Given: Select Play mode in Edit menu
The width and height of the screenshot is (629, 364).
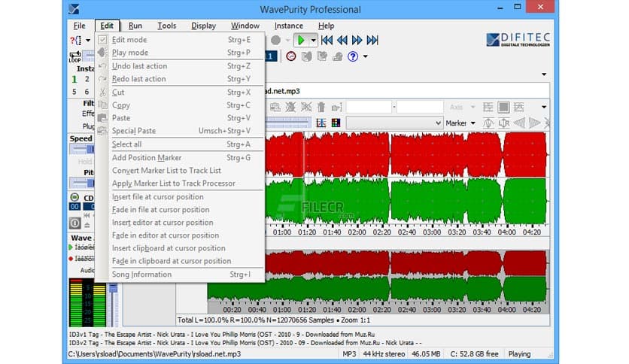Looking at the screenshot, I should pos(180,53).
